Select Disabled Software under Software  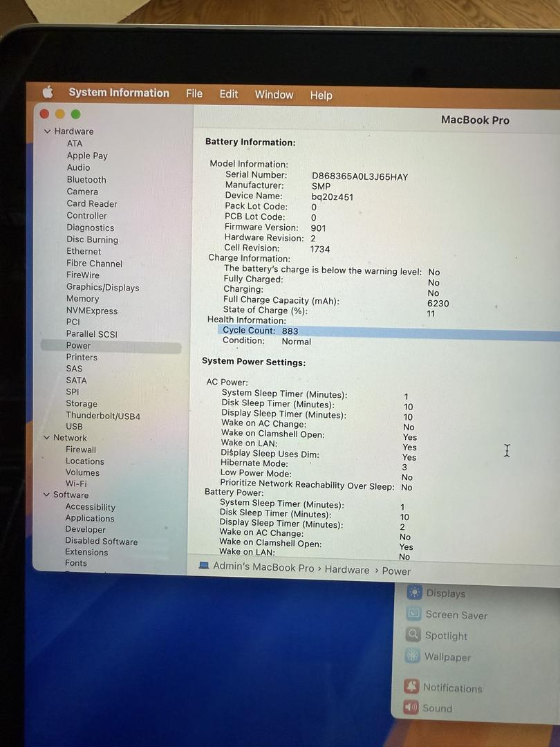(x=102, y=541)
